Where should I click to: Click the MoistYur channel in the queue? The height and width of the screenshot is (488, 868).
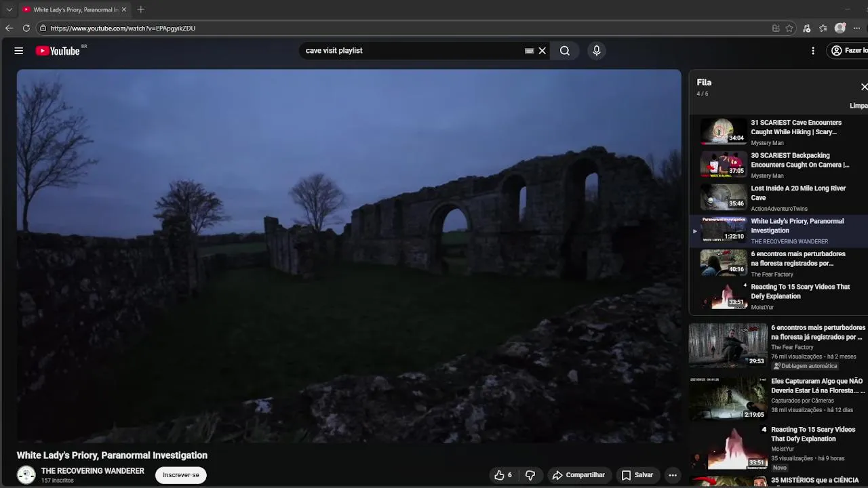[x=762, y=308]
